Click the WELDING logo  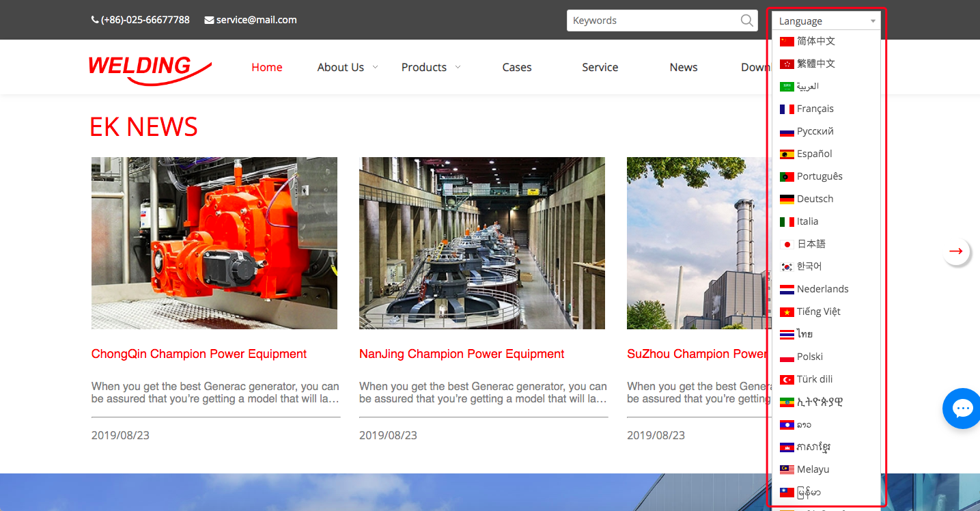coord(150,69)
